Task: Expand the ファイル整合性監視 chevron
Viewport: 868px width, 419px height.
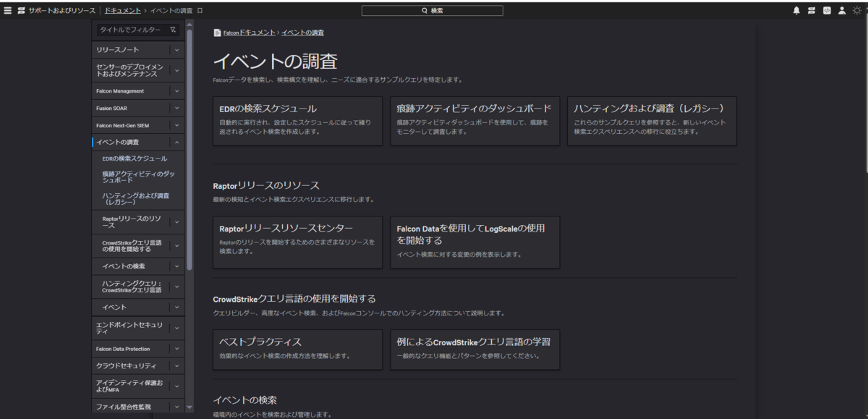Action: tap(177, 407)
